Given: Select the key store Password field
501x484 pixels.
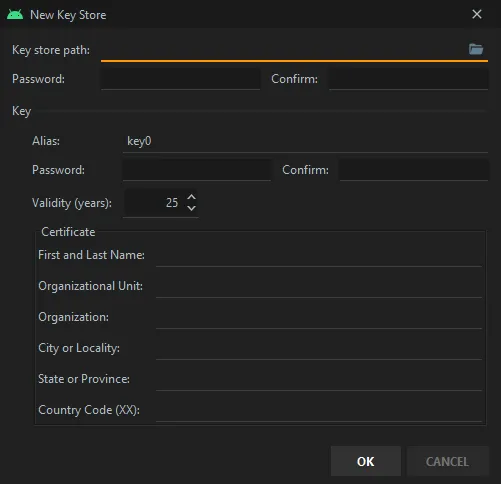Looking at the screenshot, I should pos(180,79).
